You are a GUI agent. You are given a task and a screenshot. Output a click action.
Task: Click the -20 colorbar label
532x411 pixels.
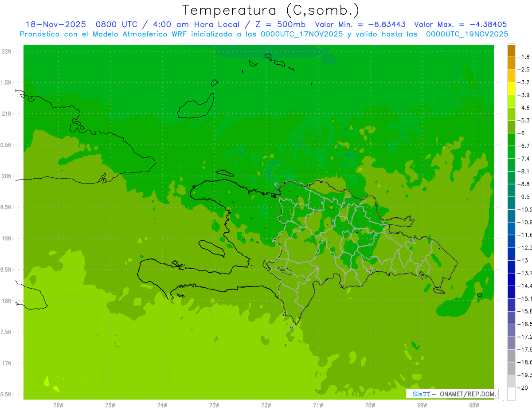coord(523,388)
